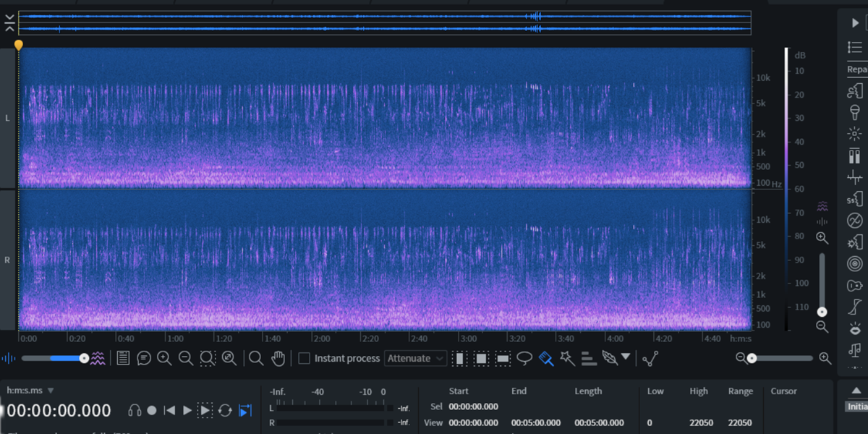Click the vertical zoom in magnifier above the slider
Screen dimensions: 868x434
(822, 238)
